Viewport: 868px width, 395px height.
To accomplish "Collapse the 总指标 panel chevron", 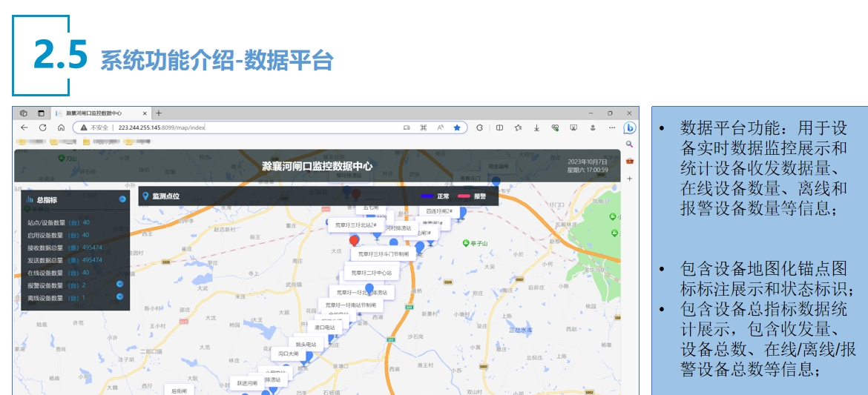I will [x=122, y=199].
